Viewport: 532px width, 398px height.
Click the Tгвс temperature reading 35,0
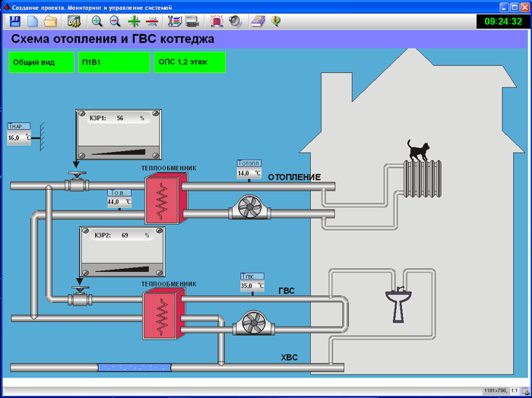(x=250, y=286)
